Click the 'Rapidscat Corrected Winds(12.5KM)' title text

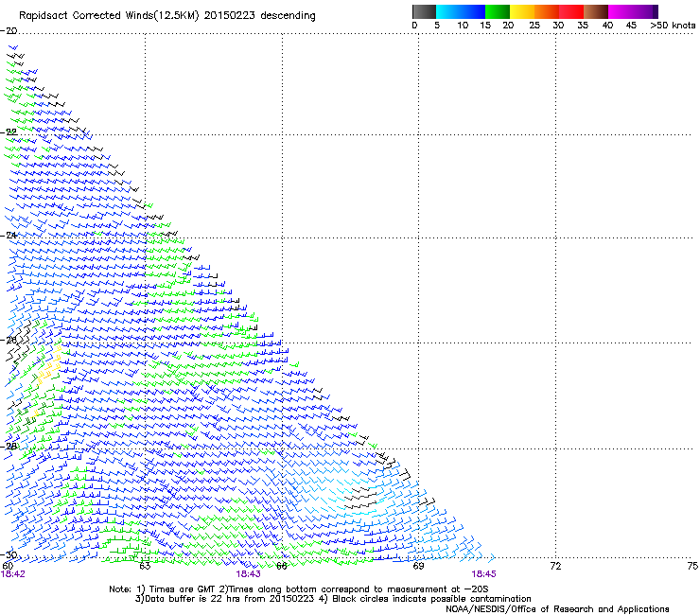[x=109, y=16]
